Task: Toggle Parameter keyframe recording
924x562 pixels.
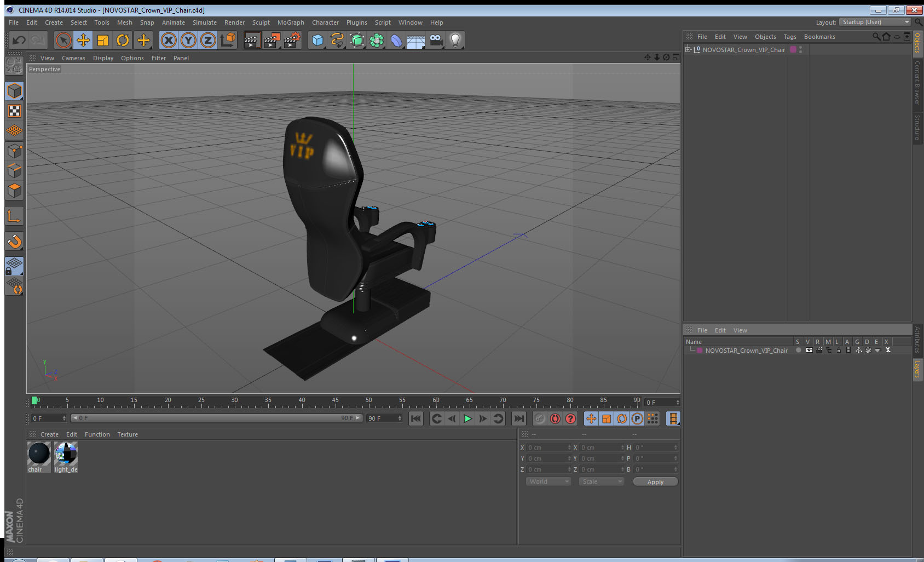Action: 637,418
